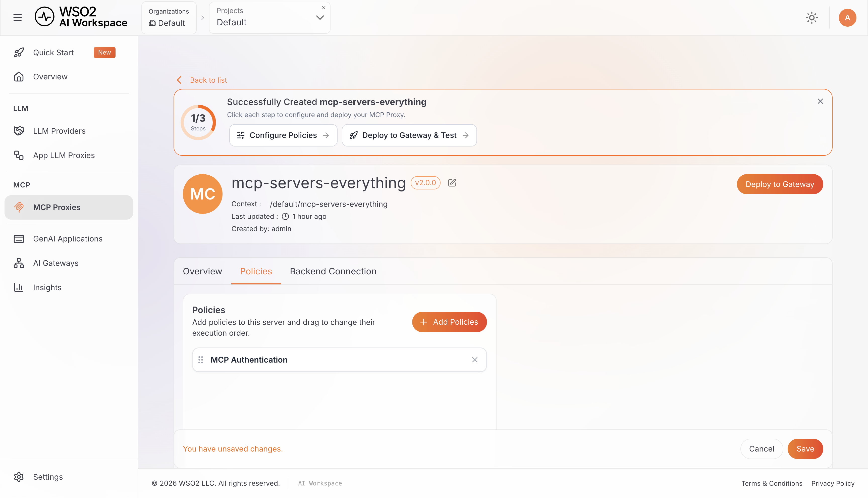Screen dimensions: 868x498
Task: Click the 'You have unsaved changes.' message
Action: click(x=233, y=449)
